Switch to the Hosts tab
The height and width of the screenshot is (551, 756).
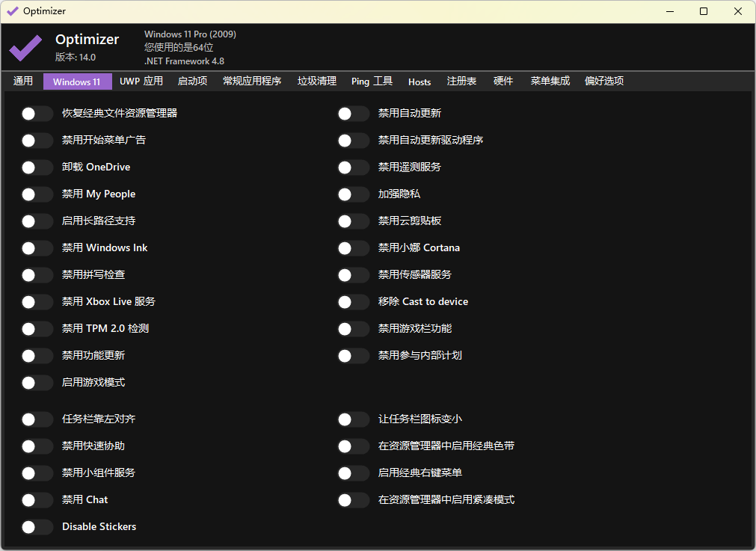point(420,81)
